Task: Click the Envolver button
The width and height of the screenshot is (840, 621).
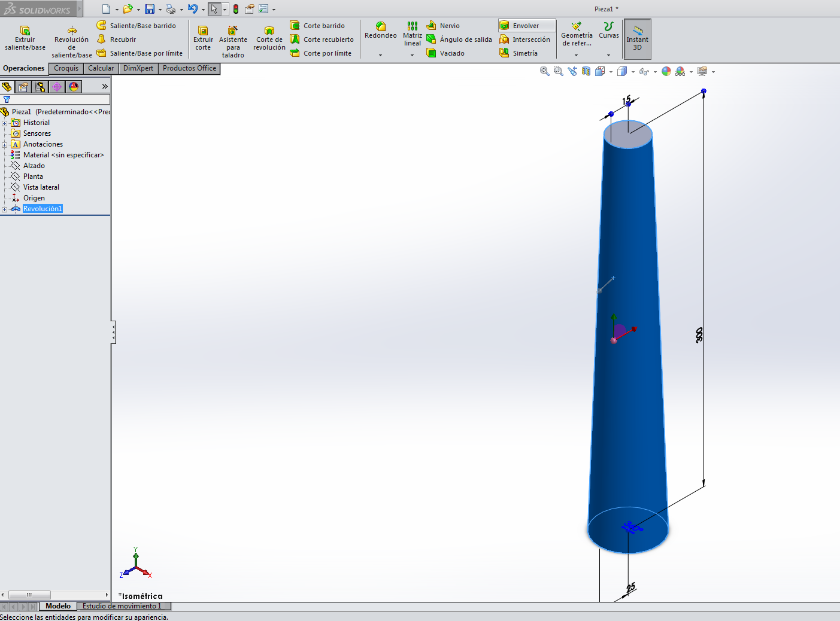Action: 527,26
